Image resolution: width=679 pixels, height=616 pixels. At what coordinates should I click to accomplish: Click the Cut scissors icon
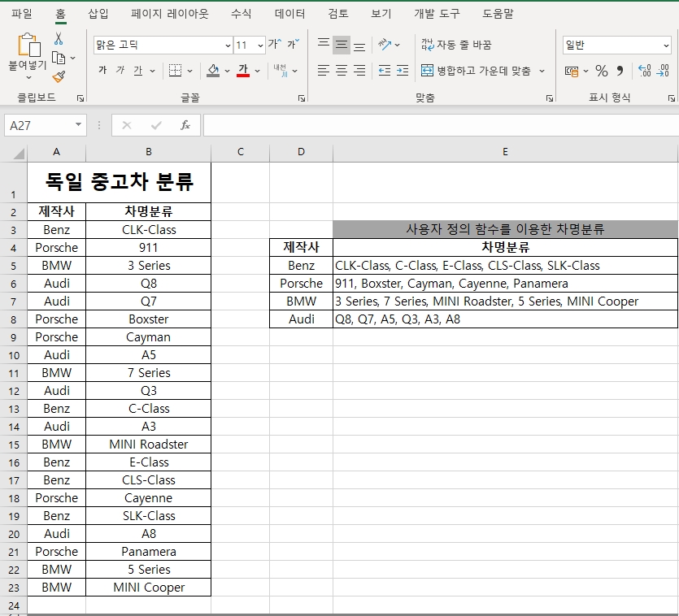[59, 38]
